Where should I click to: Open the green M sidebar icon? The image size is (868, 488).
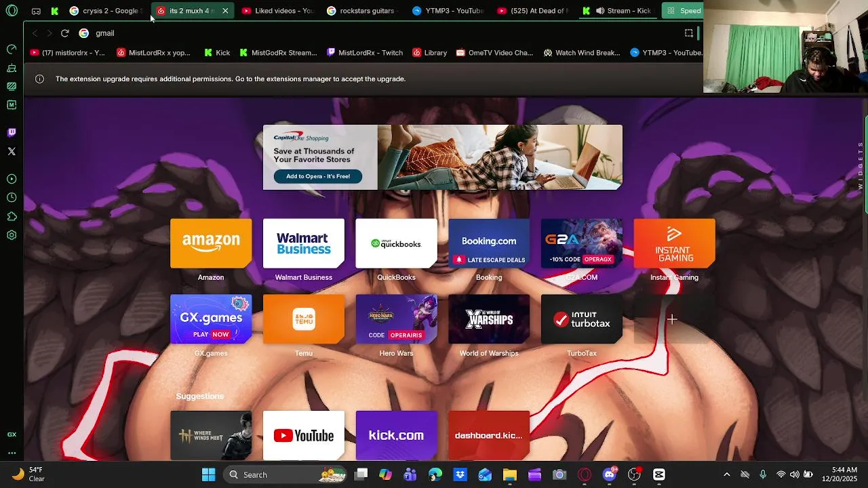pyautogui.click(x=12, y=105)
